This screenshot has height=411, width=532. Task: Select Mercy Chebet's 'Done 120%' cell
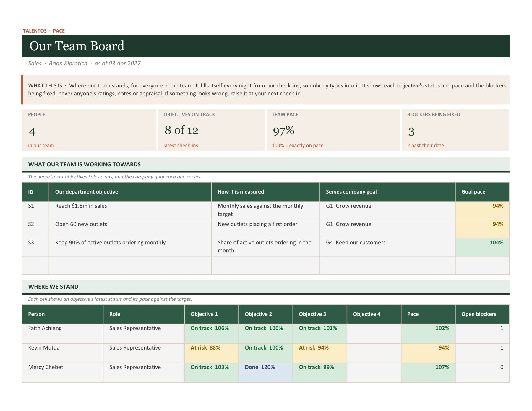266,373
